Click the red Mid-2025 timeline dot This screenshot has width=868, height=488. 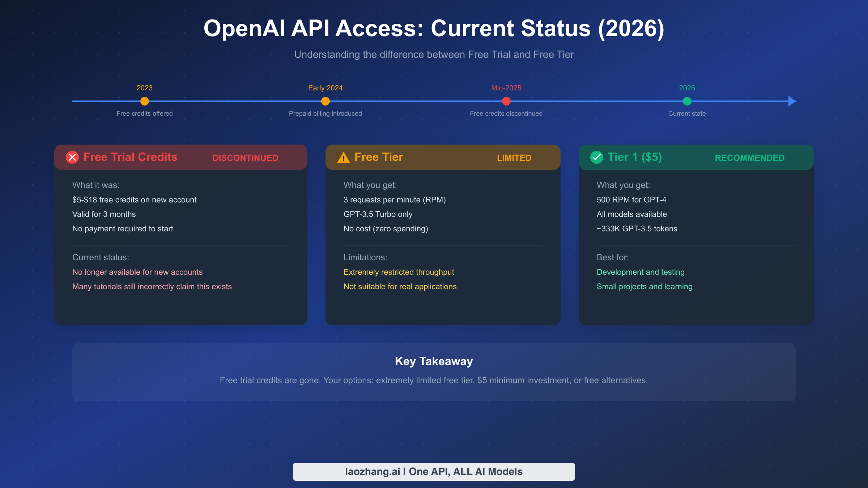coord(506,102)
